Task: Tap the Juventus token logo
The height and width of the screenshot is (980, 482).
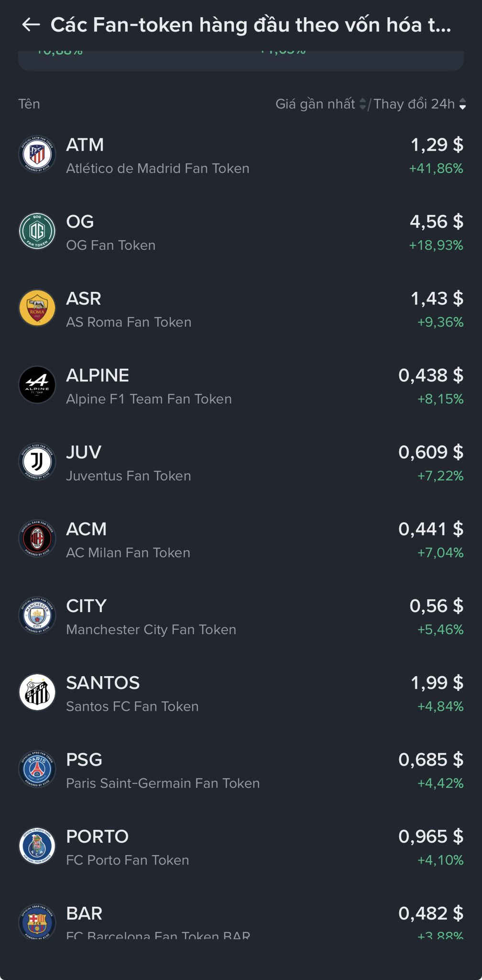Action: tap(37, 462)
